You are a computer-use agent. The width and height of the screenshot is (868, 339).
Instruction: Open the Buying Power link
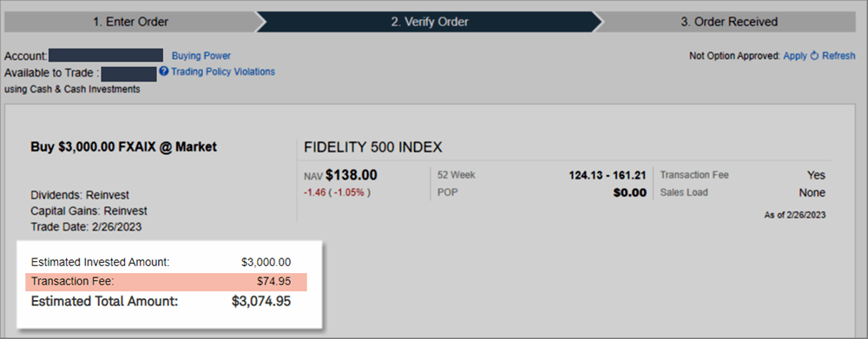coord(201,55)
